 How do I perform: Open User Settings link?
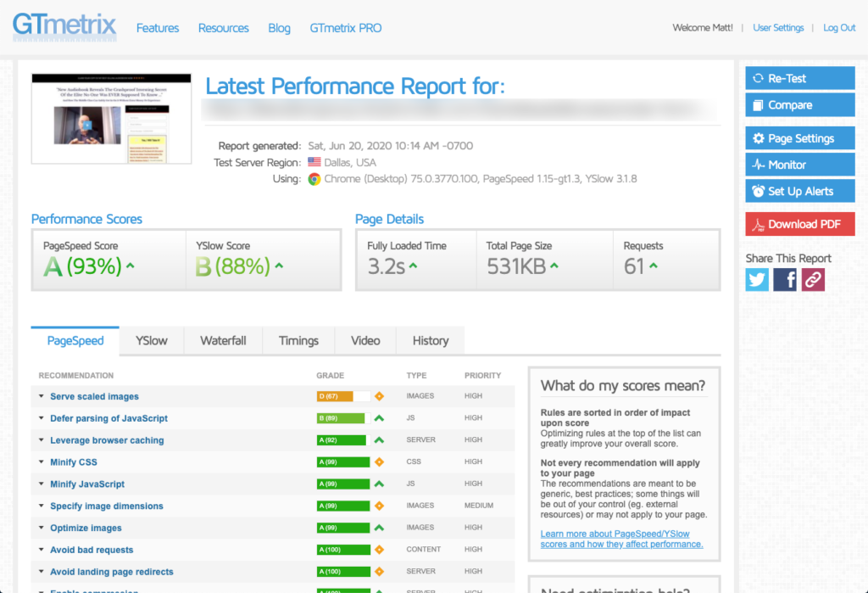[x=778, y=28]
